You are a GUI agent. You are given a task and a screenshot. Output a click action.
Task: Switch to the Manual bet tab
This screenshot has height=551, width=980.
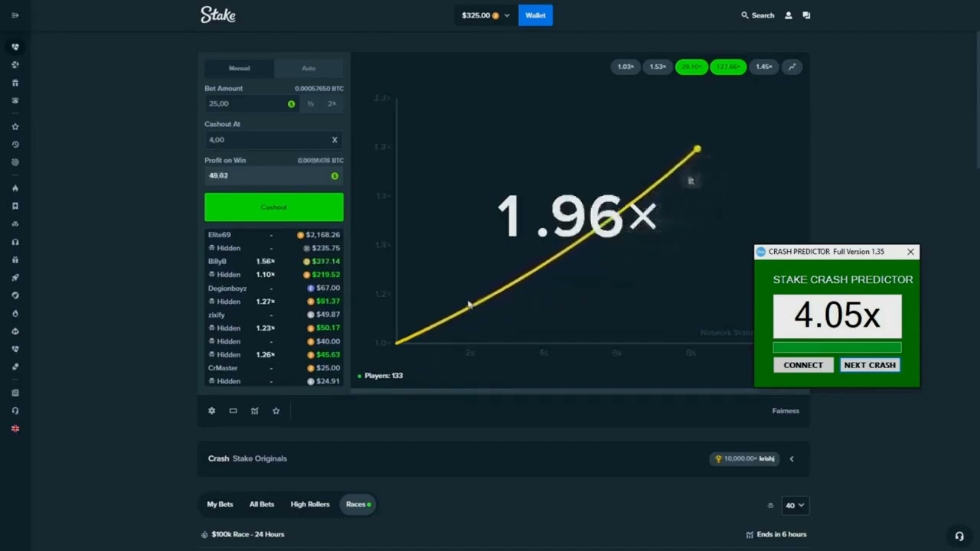239,68
